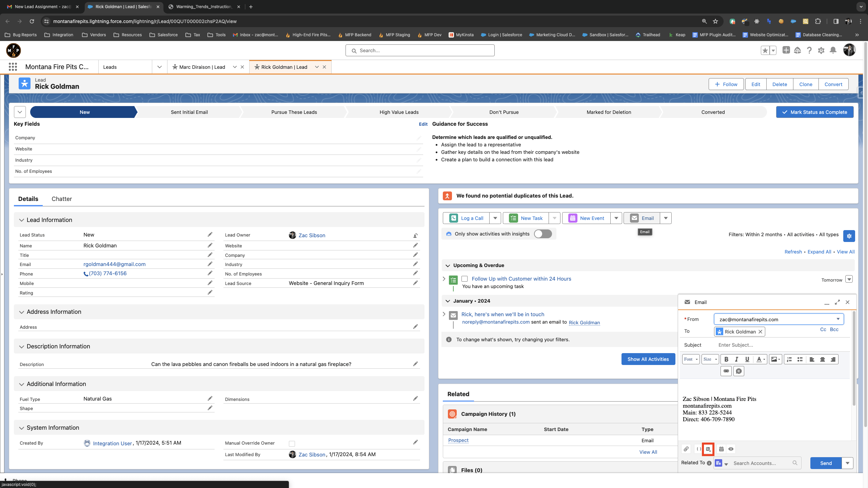Open the text color picker dropdown
The width and height of the screenshot is (868, 488).
click(x=761, y=359)
